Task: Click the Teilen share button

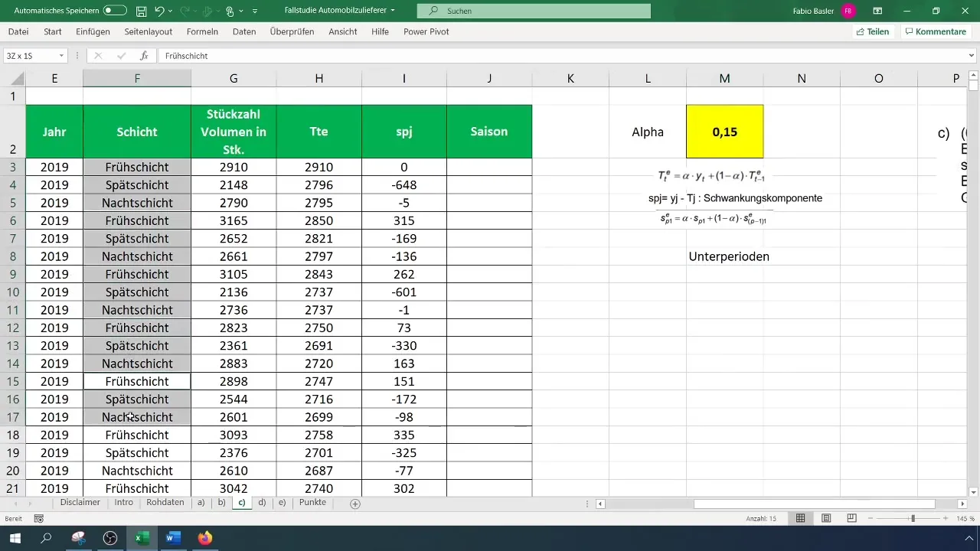Action: click(872, 32)
